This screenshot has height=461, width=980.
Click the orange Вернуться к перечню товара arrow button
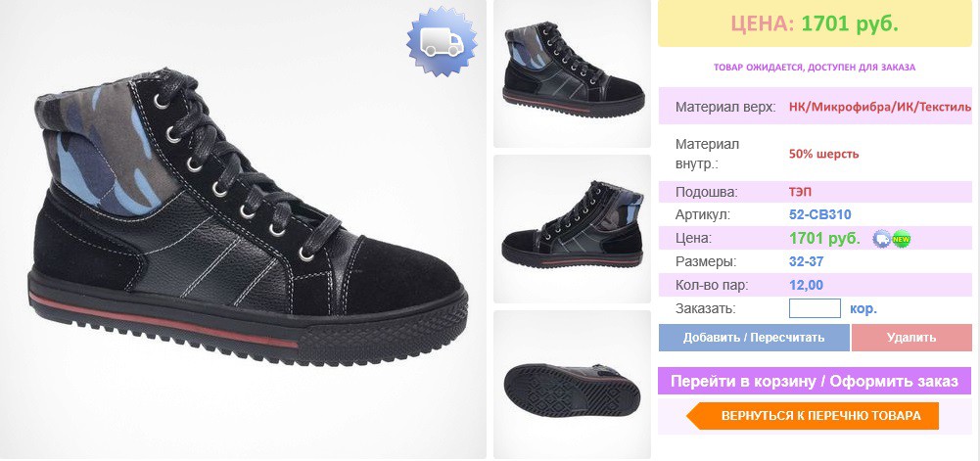pyautogui.click(x=813, y=416)
